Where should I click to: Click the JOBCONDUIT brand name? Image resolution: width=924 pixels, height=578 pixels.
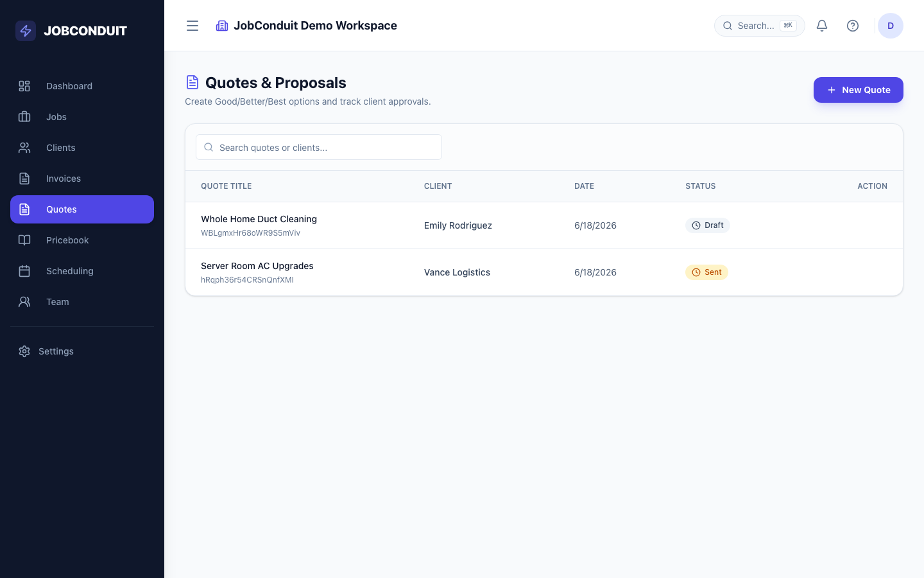[85, 31]
